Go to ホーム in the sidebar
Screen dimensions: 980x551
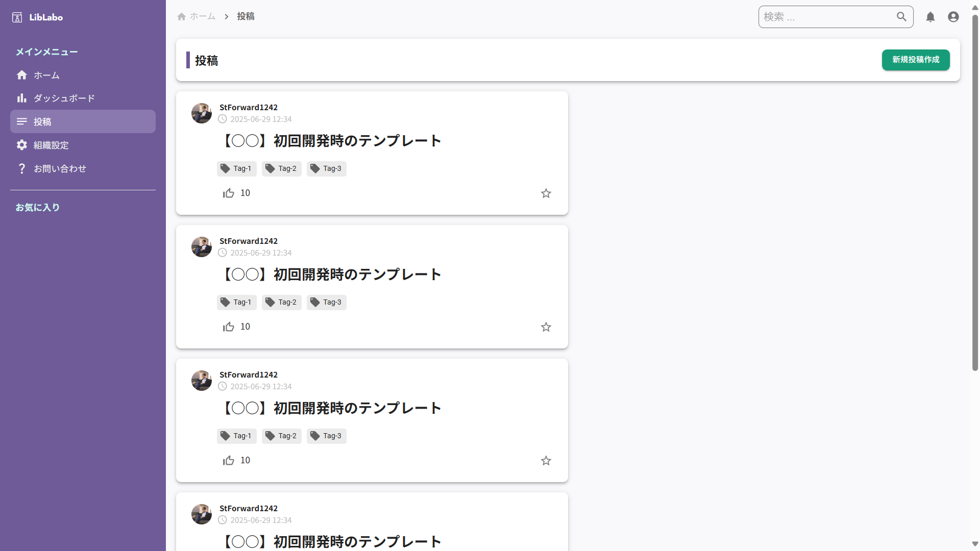[x=46, y=76]
